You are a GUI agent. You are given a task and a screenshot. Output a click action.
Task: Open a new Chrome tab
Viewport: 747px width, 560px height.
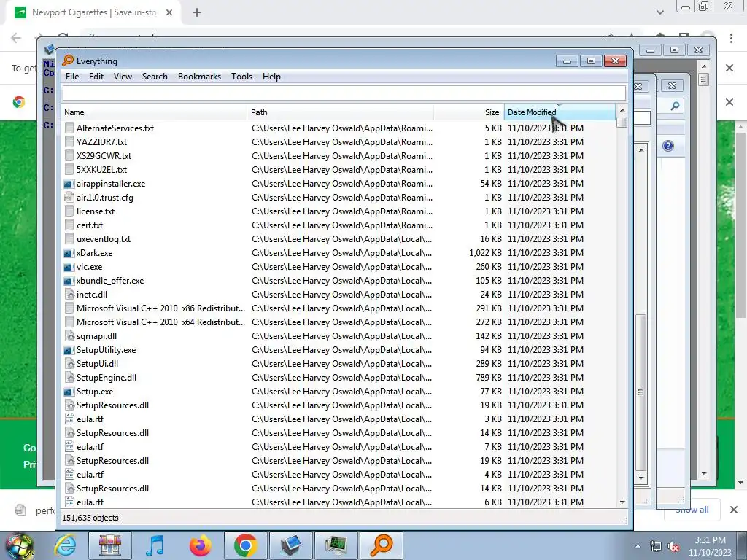click(x=197, y=13)
